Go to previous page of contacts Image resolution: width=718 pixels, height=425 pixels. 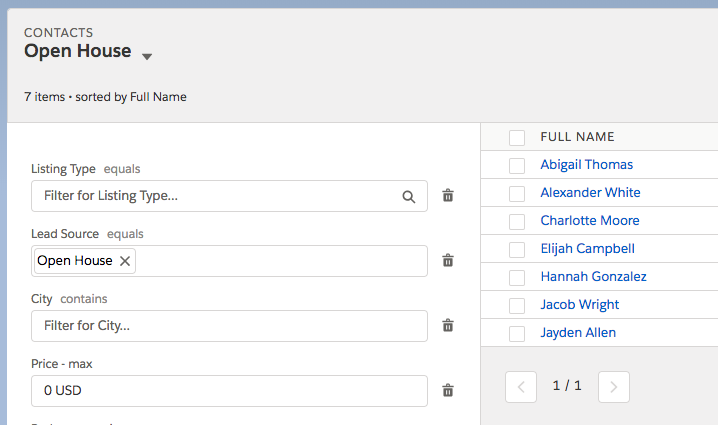521,387
